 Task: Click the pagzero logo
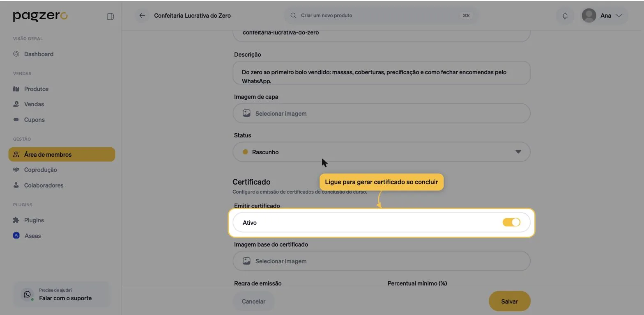tap(40, 16)
